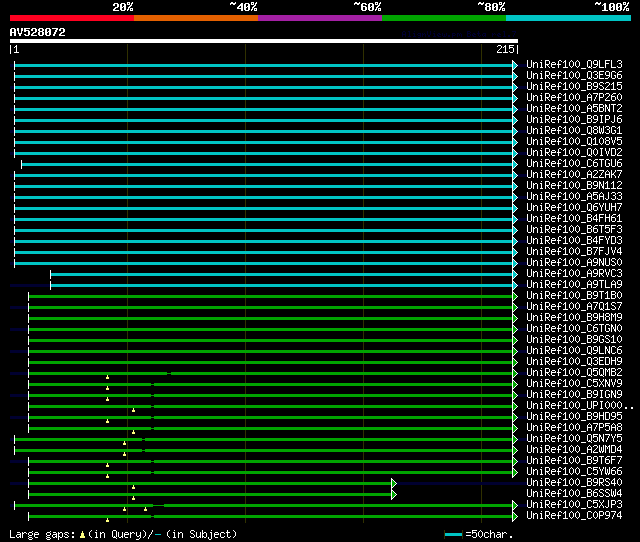Click the UniRef100_C6TGU6 label

tap(574, 163)
